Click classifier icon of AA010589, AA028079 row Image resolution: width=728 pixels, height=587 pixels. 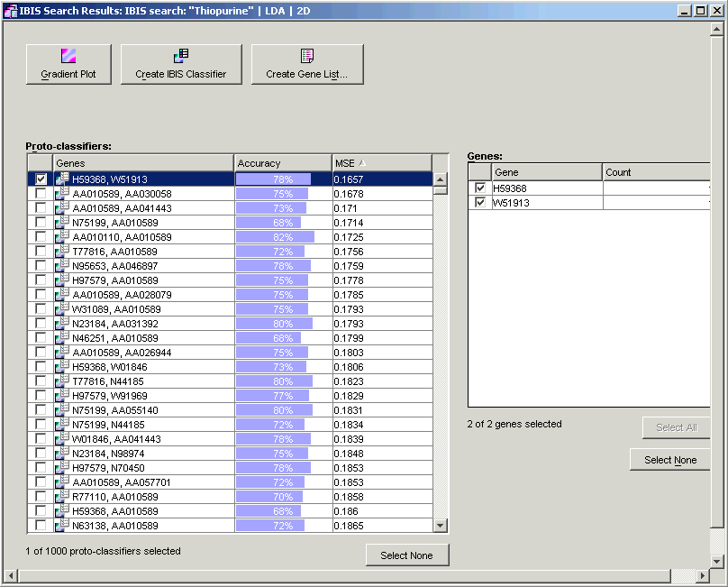[x=62, y=294]
